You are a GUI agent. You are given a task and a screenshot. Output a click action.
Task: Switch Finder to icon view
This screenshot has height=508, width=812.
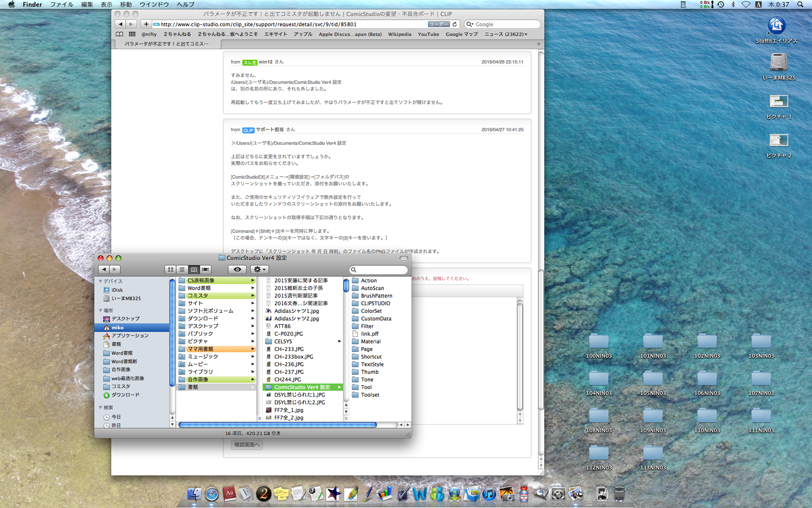(x=171, y=270)
